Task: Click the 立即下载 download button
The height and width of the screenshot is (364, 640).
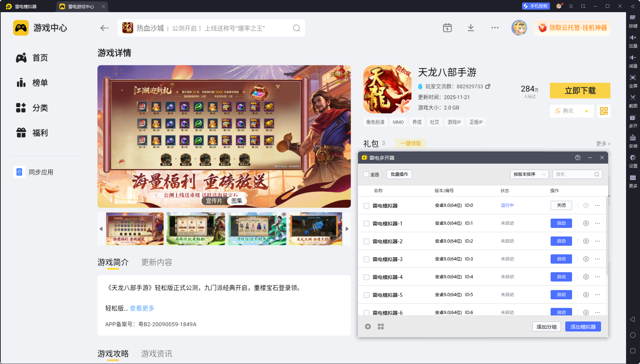Action: coord(580,91)
